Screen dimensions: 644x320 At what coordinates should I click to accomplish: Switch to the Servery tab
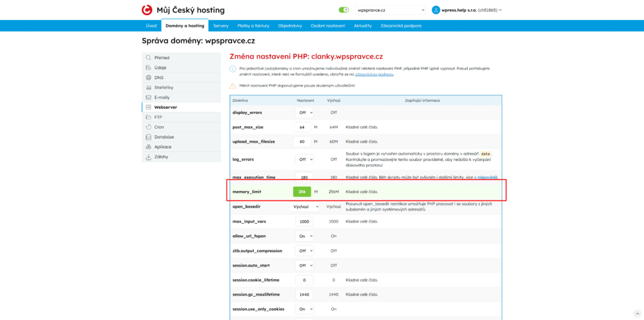coord(221,26)
